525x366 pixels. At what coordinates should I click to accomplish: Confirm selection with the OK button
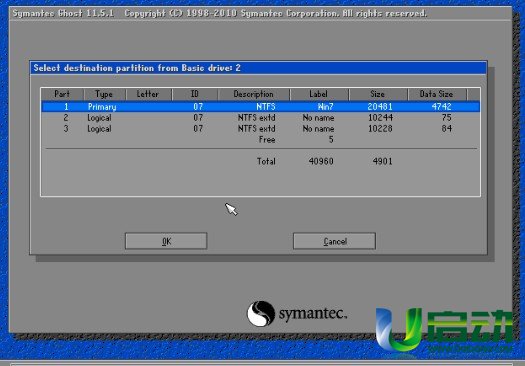(x=166, y=241)
